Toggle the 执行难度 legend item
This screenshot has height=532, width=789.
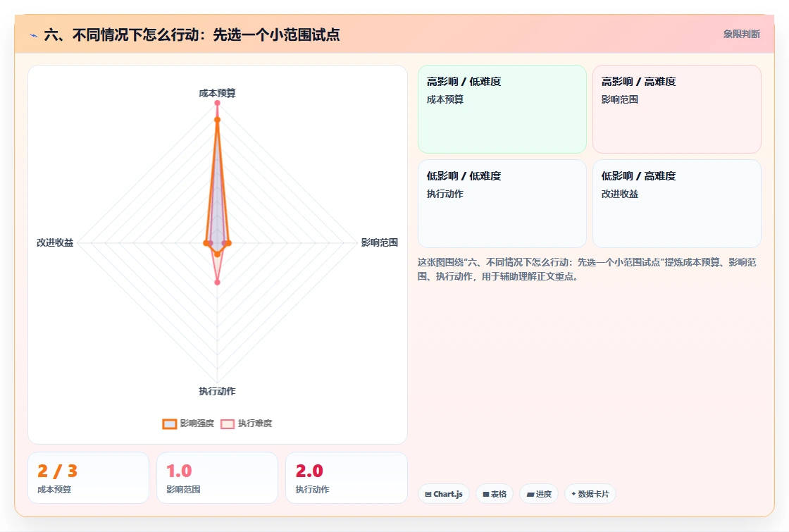[x=246, y=423]
